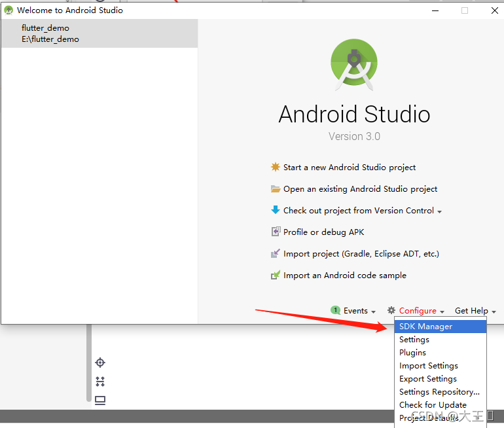The width and height of the screenshot is (504, 428).
Task: Open Plugins from the Configure menu
Action: point(440,353)
